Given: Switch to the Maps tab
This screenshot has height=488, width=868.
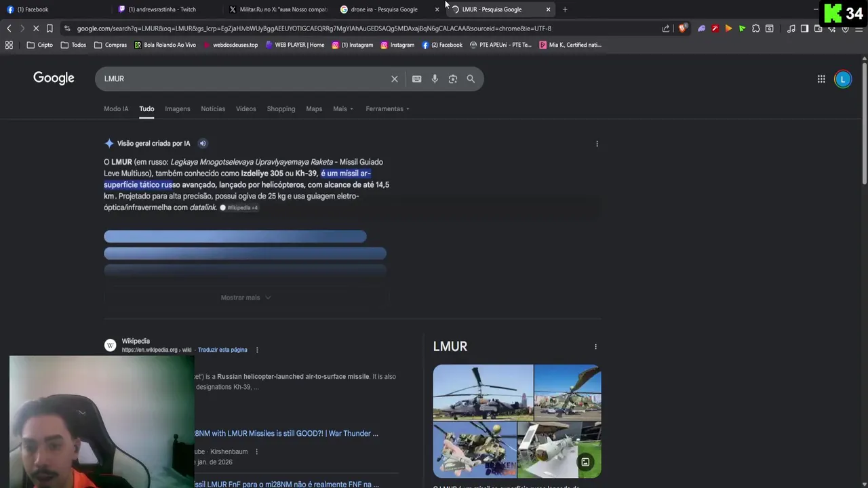Looking at the screenshot, I should (x=314, y=108).
